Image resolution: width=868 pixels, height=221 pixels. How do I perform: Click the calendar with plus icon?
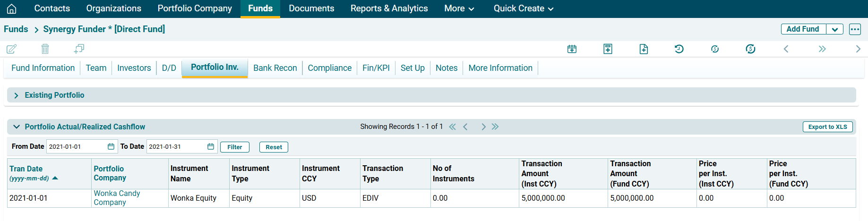[572, 49]
